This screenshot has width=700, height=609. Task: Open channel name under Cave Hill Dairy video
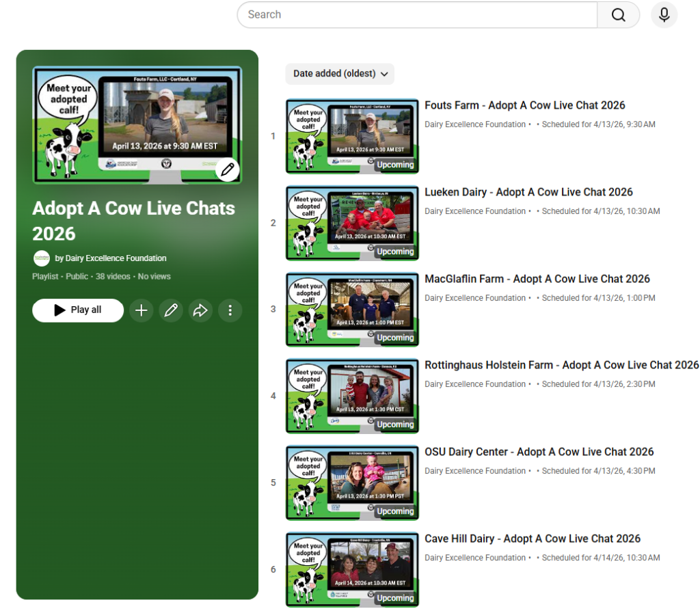click(x=475, y=558)
